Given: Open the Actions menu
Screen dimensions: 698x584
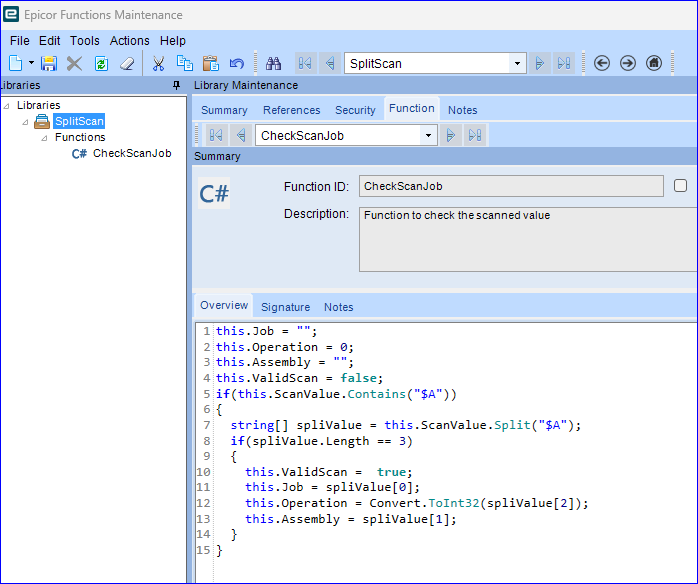Looking at the screenshot, I should 129,41.
